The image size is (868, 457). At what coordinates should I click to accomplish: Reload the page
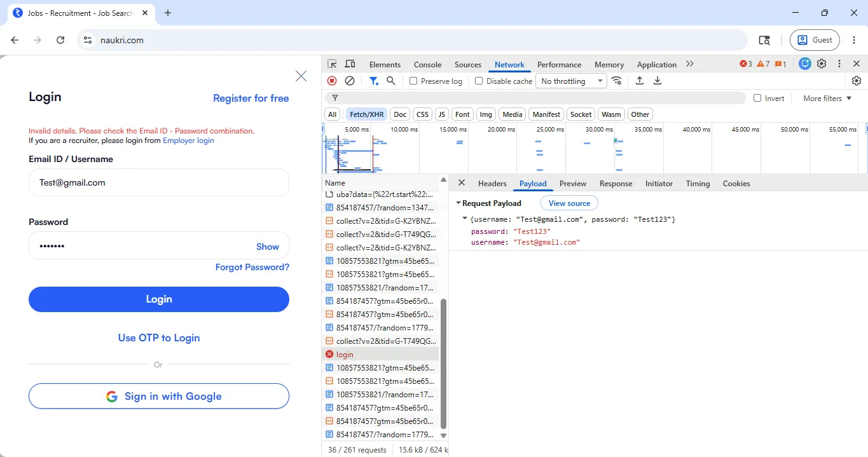pos(60,40)
